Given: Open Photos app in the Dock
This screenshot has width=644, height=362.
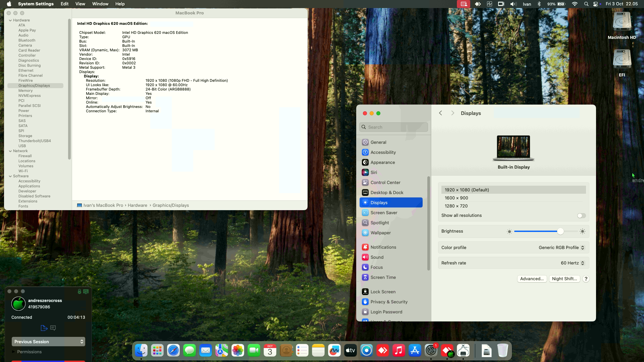Looking at the screenshot, I should [238, 351].
